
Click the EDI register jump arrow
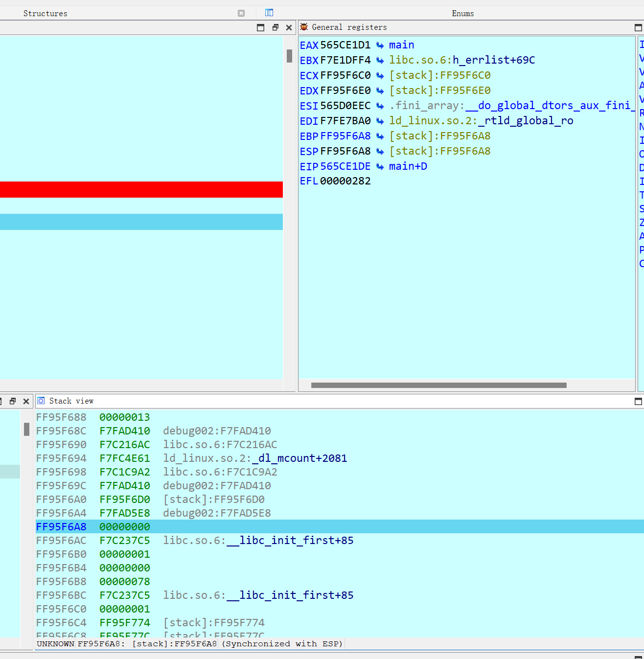(x=380, y=121)
